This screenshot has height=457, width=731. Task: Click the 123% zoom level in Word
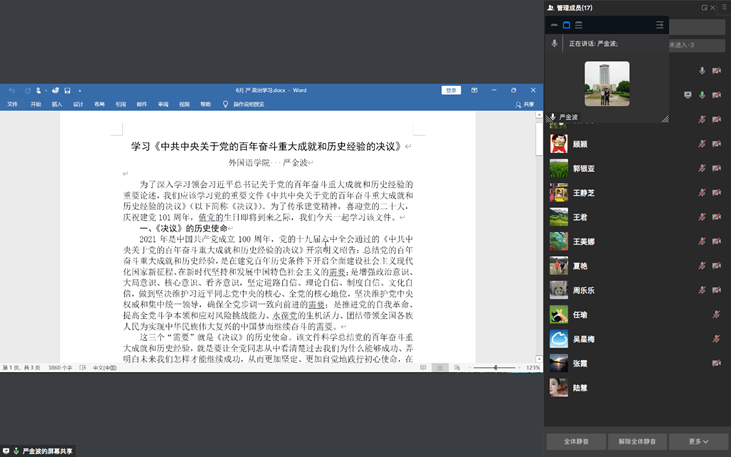[533, 368]
